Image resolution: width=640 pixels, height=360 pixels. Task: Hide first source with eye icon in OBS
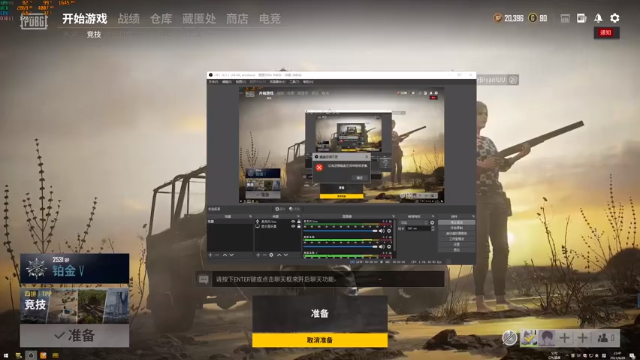[293, 221]
